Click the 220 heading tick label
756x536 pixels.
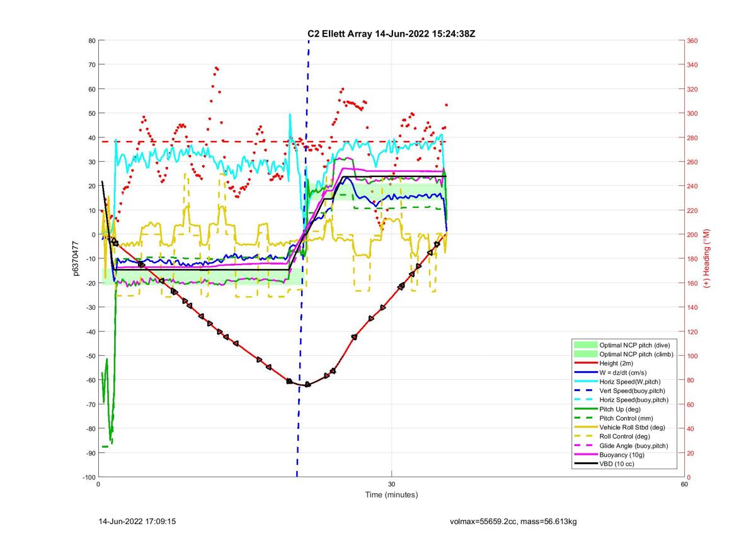pos(692,210)
